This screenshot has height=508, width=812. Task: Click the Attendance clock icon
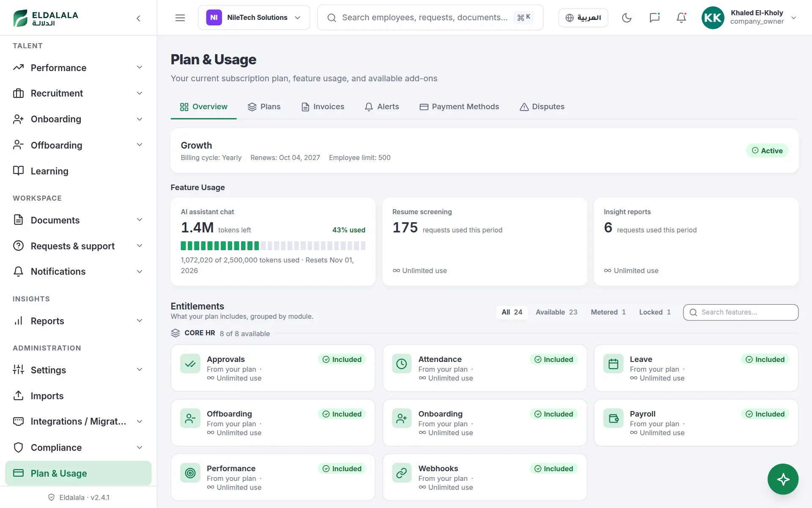402,364
